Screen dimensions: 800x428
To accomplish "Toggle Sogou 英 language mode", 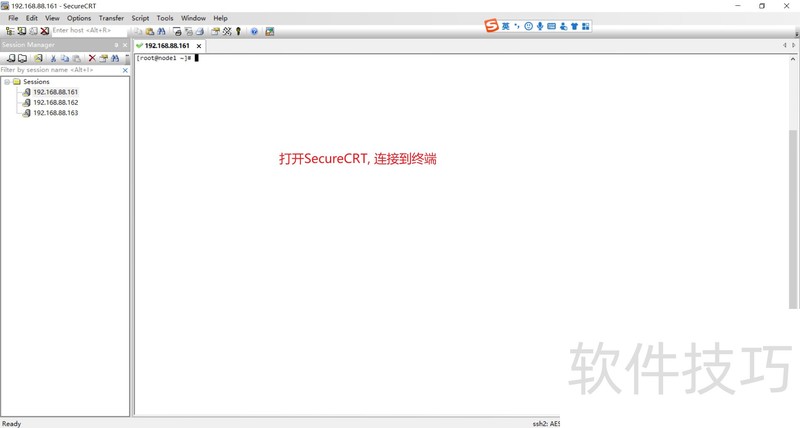I will pyautogui.click(x=506, y=26).
